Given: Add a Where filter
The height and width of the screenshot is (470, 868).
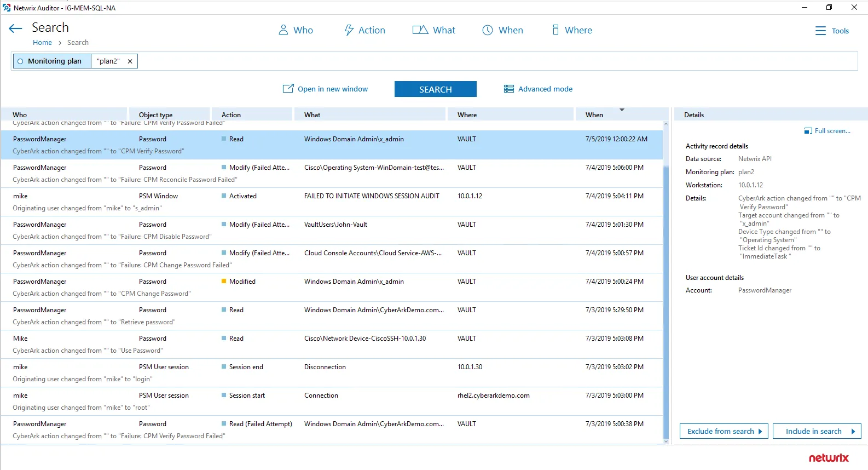Looking at the screenshot, I should tap(572, 30).
